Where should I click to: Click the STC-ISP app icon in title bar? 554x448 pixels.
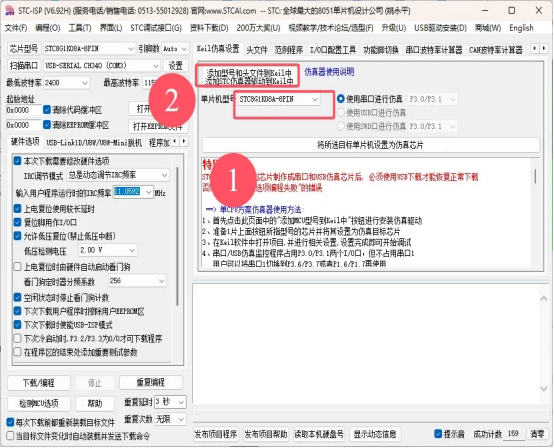(x=10, y=11)
